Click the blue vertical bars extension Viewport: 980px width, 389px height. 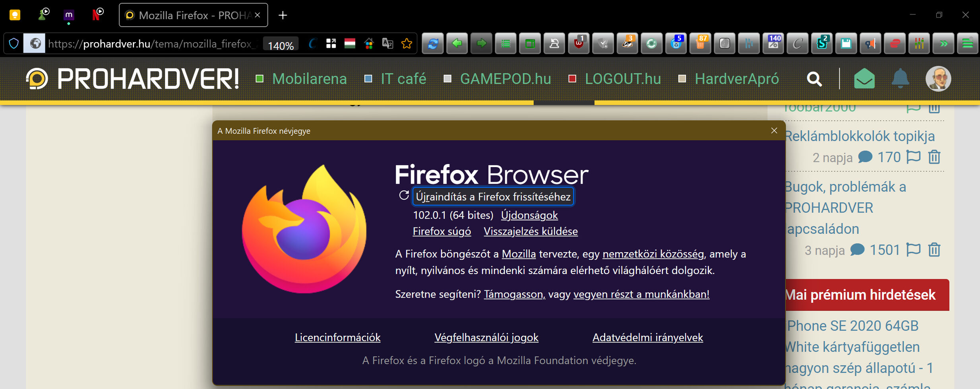[749, 43]
